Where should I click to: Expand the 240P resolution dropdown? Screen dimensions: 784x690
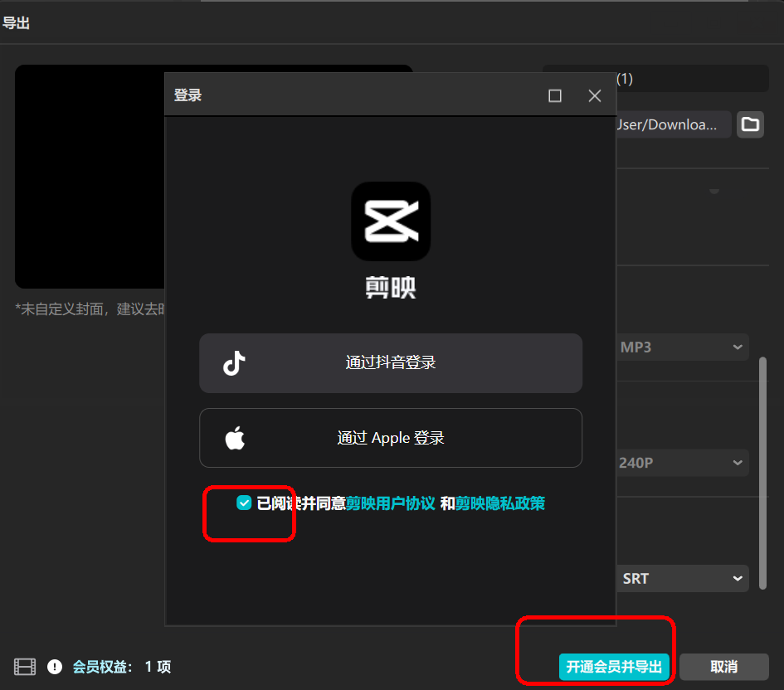683,463
